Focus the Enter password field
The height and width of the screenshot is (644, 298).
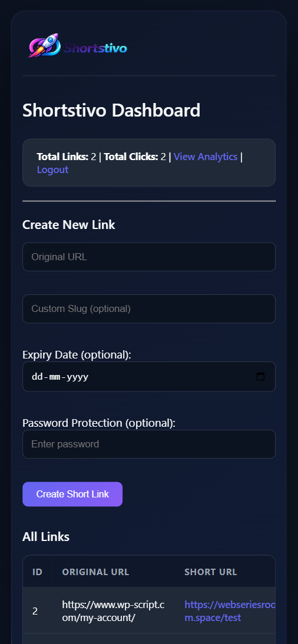coord(149,444)
